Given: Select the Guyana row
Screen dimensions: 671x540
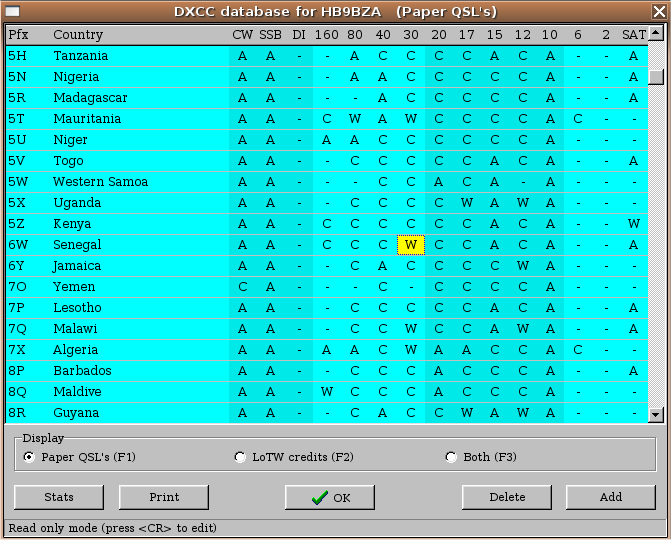Looking at the screenshot, I should click(x=327, y=412).
